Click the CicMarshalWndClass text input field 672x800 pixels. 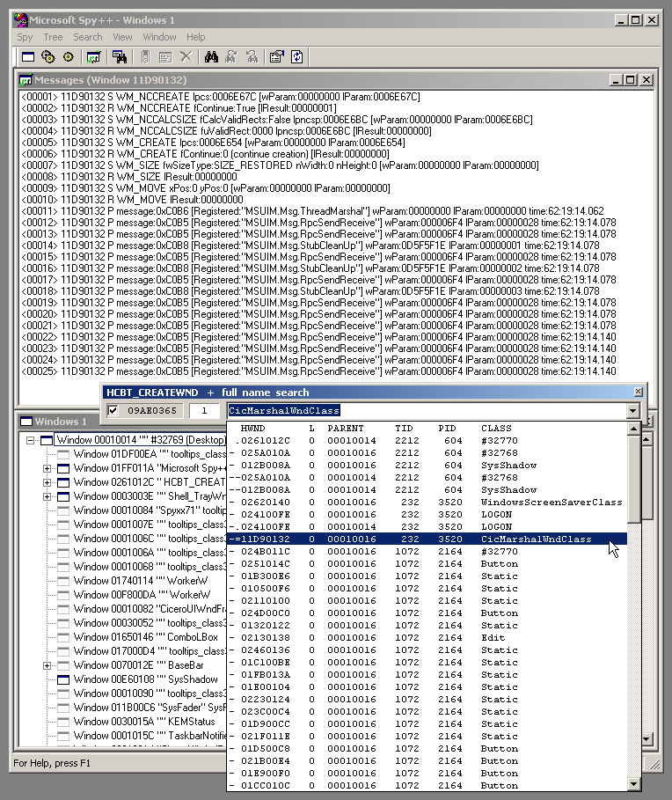coord(422,410)
